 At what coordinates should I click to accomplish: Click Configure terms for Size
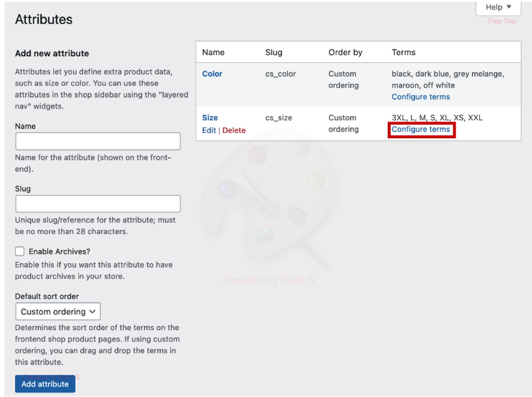(x=420, y=129)
